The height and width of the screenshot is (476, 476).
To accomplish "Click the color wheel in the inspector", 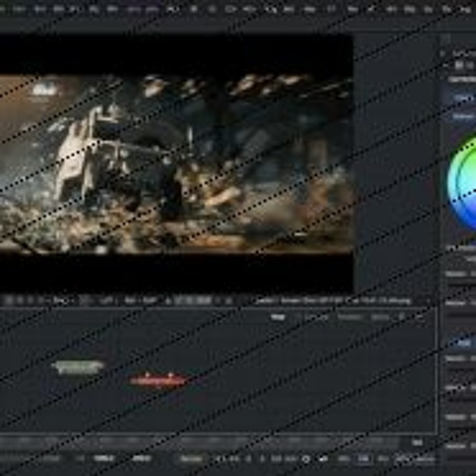I will [464, 183].
